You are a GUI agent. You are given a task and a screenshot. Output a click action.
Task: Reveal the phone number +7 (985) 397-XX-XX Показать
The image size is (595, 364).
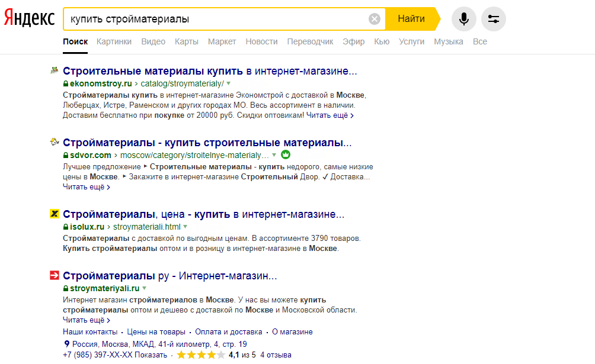click(115, 355)
